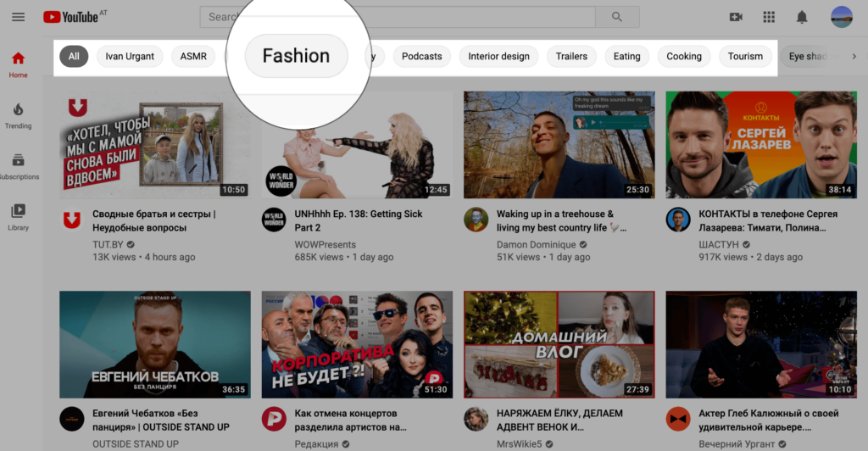868x451 pixels.
Task: Click Damon Dominique channel name
Action: [x=536, y=245]
